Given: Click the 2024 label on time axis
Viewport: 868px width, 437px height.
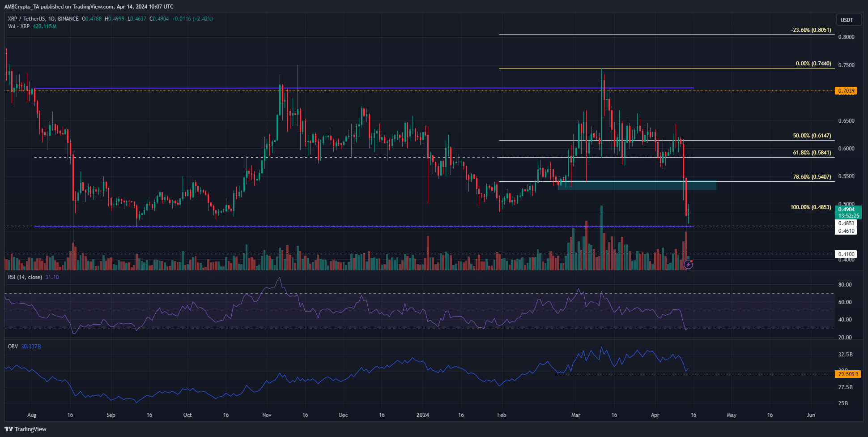Looking at the screenshot, I should (x=422, y=415).
